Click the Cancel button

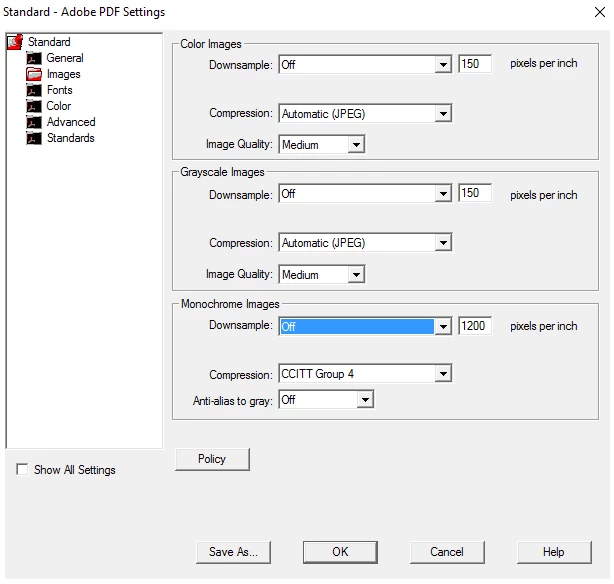tap(447, 552)
